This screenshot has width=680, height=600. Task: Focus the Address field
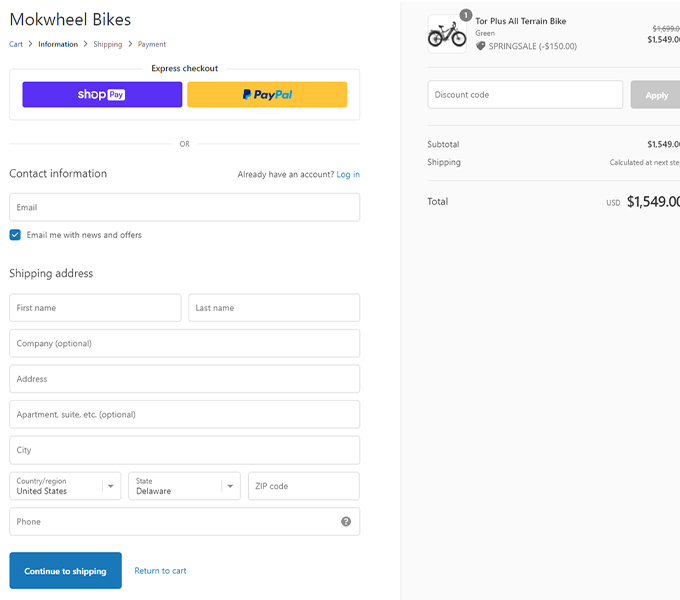(x=185, y=379)
